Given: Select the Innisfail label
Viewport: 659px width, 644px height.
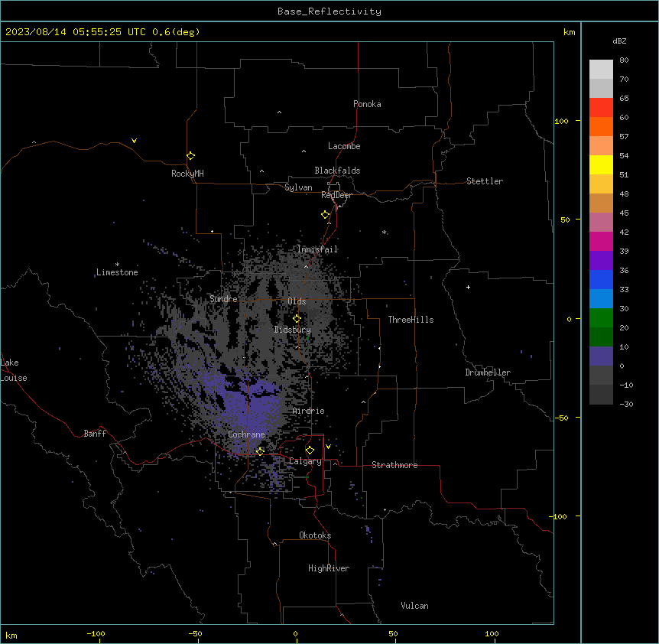Looking at the screenshot, I should point(317,249).
